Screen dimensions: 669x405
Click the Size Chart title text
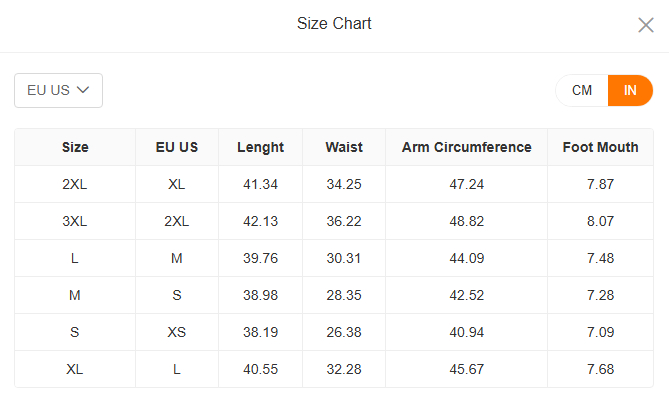pyautogui.click(x=334, y=23)
